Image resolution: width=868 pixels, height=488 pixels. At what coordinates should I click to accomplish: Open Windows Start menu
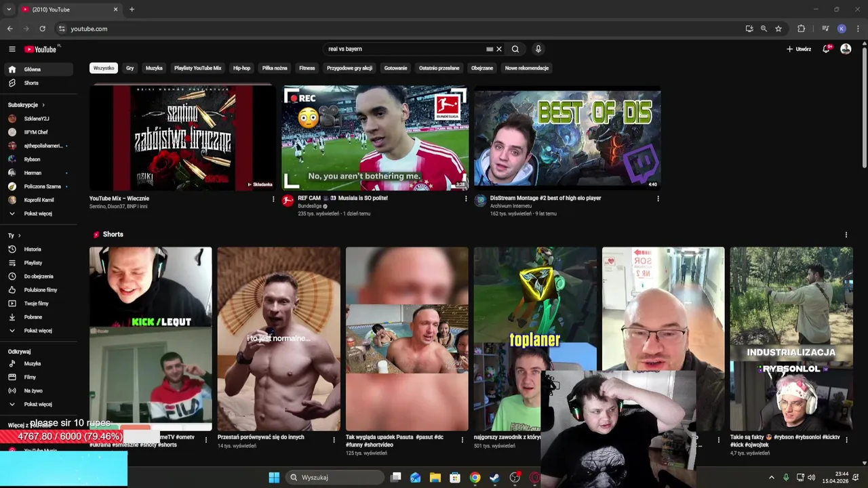[274, 477]
